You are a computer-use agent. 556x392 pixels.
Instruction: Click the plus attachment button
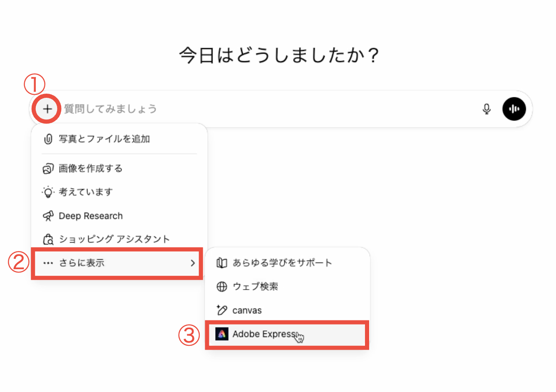coord(47,109)
